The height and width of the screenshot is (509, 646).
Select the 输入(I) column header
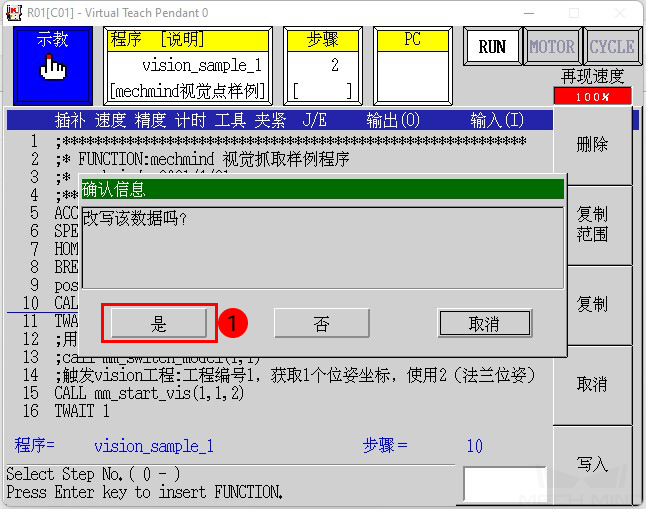[497, 121]
